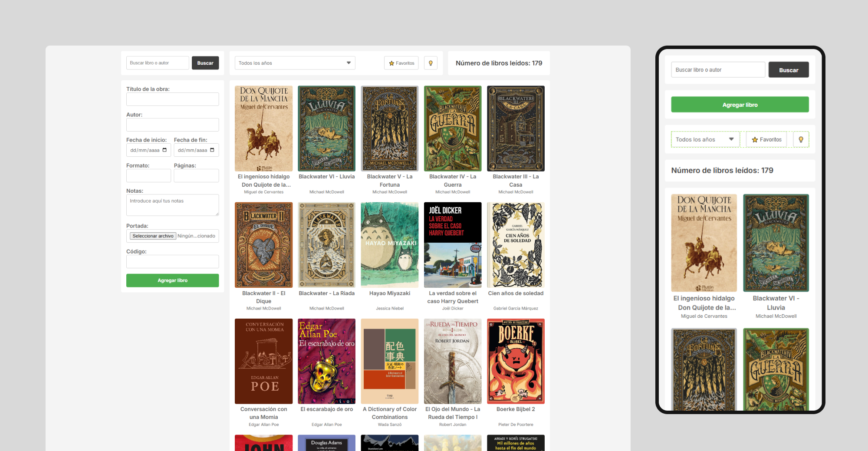Focus the Título de la obra field
This screenshot has height=451, width=868.
[x=172, y=99]
